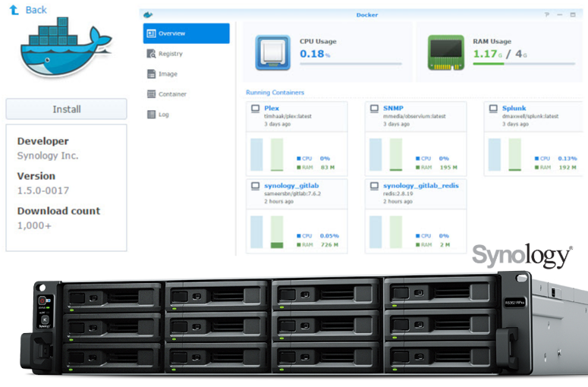
Task: Click the synology_gitlab RAM value 726 M
Action: click(329, 245)
